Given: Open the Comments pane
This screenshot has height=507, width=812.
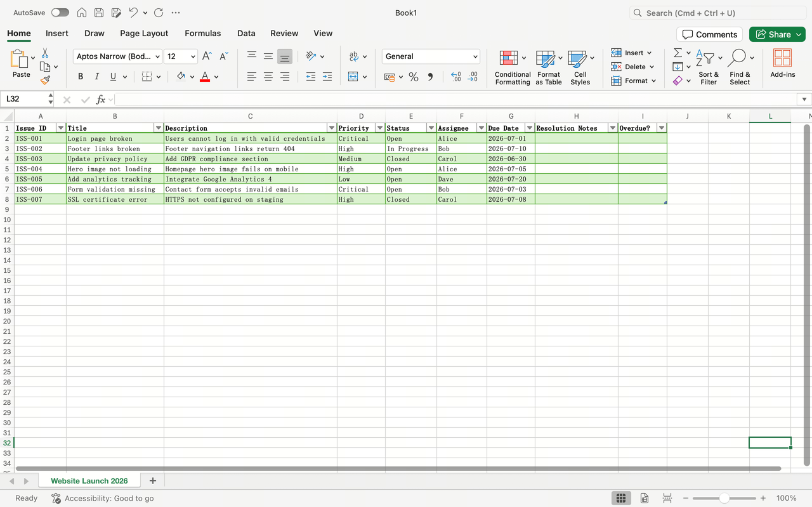Looking at the screenshot, I should click(x=709, y=34).
